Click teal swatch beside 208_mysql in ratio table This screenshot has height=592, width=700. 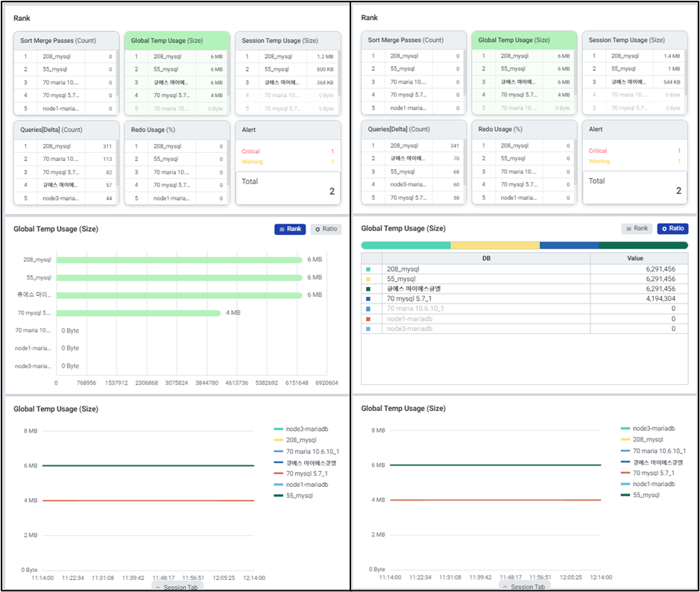[x=368, y=269]
